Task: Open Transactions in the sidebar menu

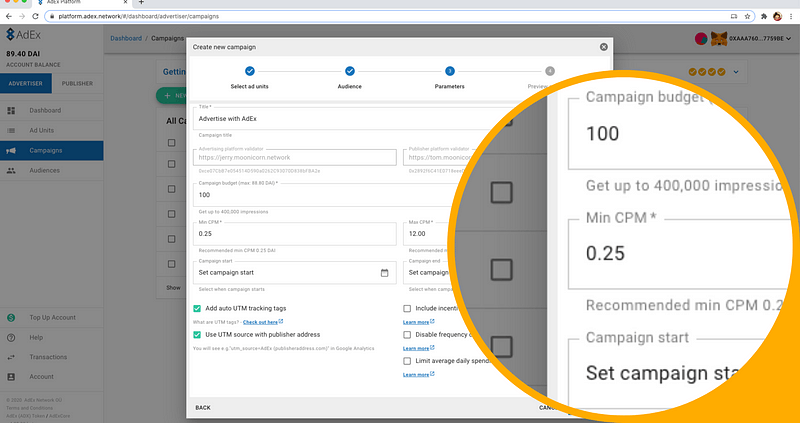Action: click(x=52, y=357)
